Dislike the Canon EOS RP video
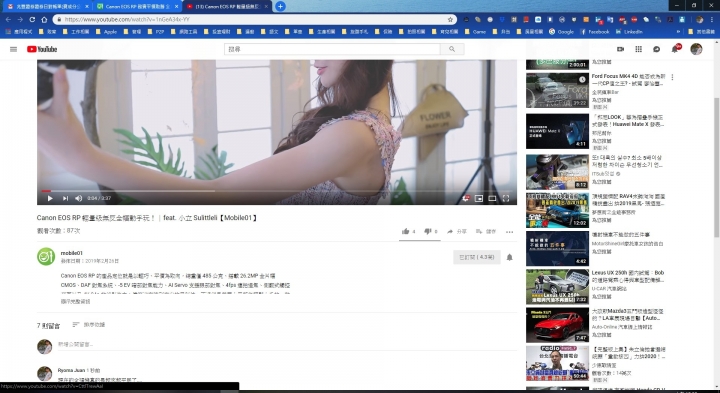The width and height of the screenshot is (720, 393). [430, 231]
